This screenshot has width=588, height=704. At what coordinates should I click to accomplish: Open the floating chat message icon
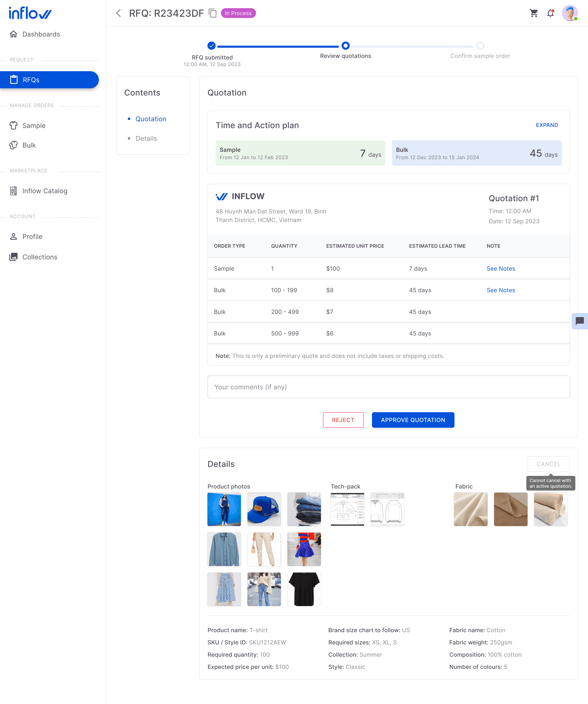tap(580, 321)
